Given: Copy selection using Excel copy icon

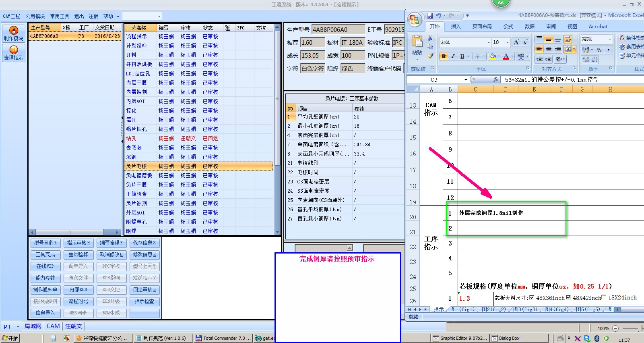Looking at the screenshot, I should (430, 47).
